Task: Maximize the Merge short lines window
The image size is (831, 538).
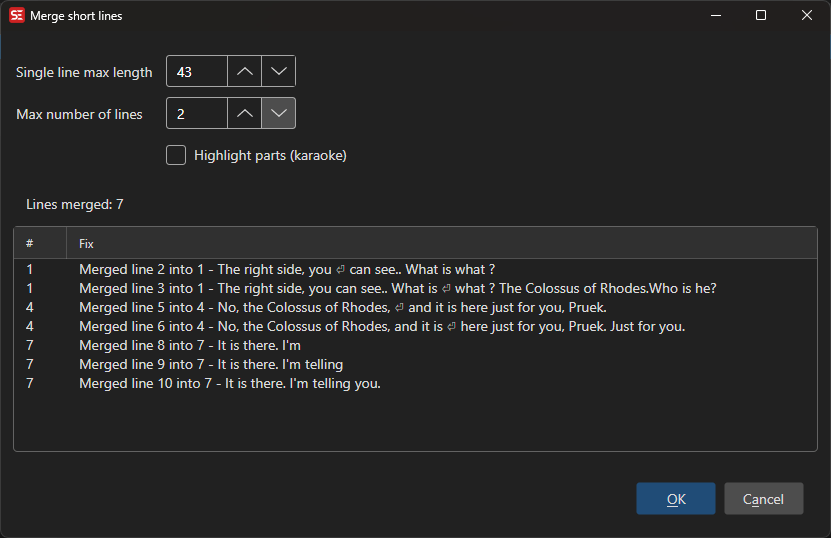Action: click(761, 16)
